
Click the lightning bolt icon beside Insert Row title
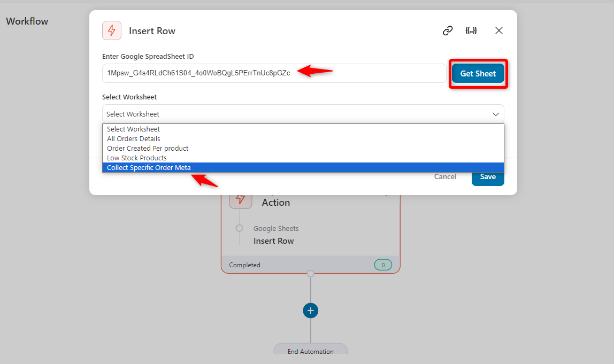click(x=112, y=30)
